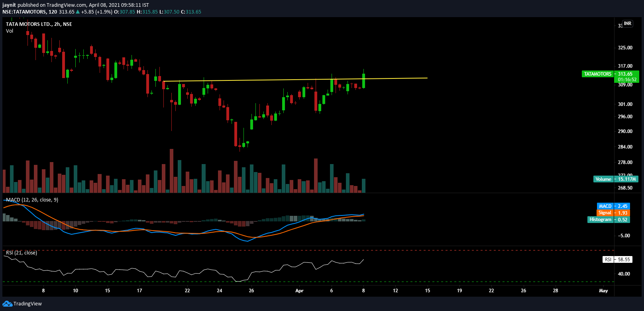The height and width of the screenshot is (311, 644).
Task: Click the yellow resistance trend line
Action: 295,80
